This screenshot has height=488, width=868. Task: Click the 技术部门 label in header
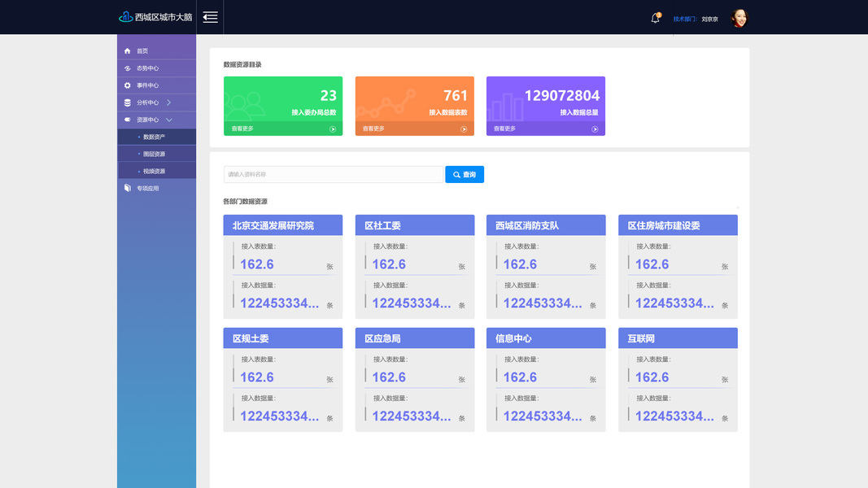(685, 19)
